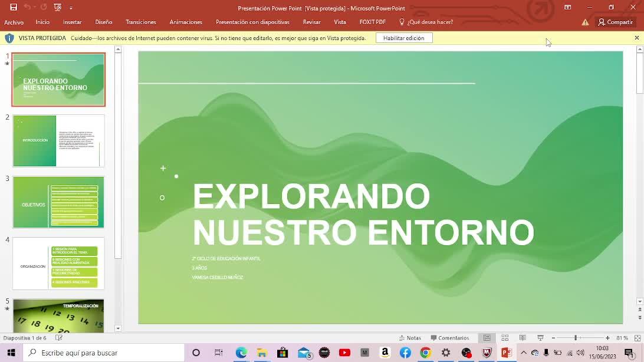644x362 pixels.
Task: Switch to the Transiciones tab
Action: 141,22
